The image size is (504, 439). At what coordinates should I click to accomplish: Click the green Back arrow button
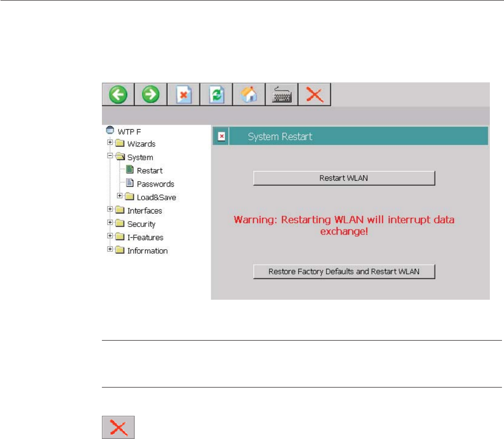click(x=118, y=94)
